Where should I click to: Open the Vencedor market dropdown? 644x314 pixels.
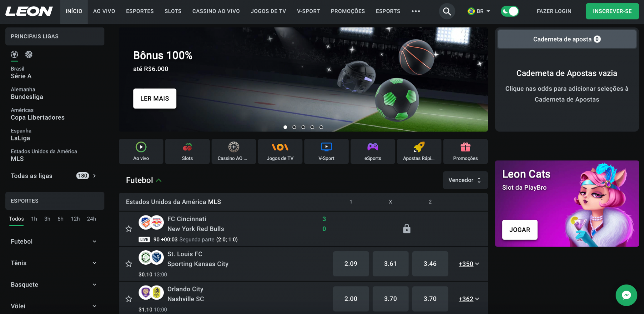[x=465, y=180]
